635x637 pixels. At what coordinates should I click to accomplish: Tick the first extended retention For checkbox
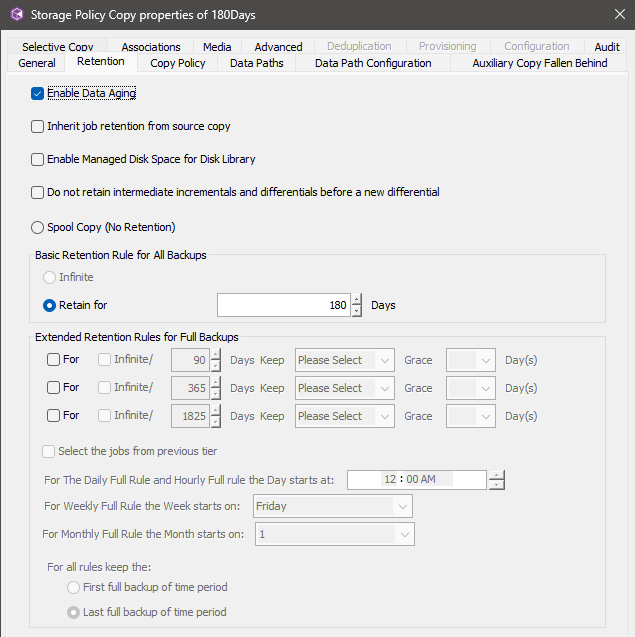coord(53,360)
